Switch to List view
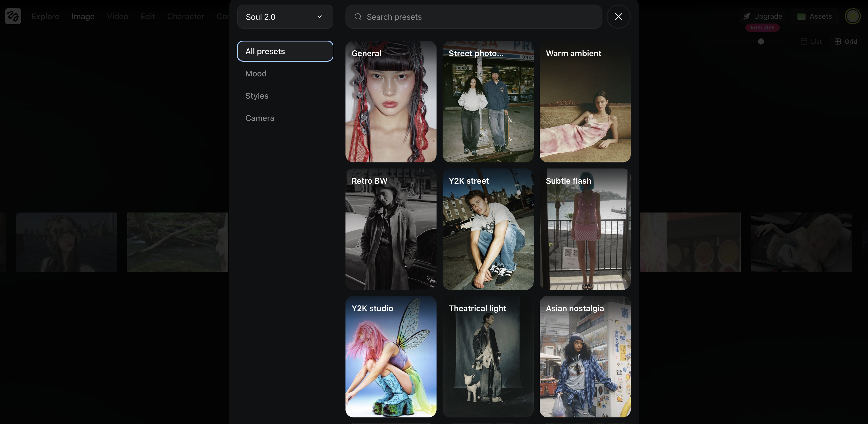This screenshot has height=424, width=868. pos(811,41)
